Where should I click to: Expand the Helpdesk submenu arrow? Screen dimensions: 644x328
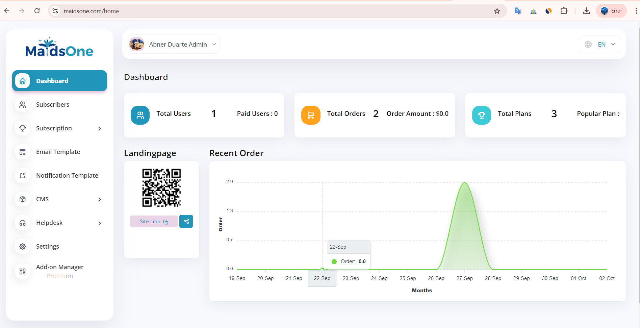pyautogui.click(x=100, y=223)
